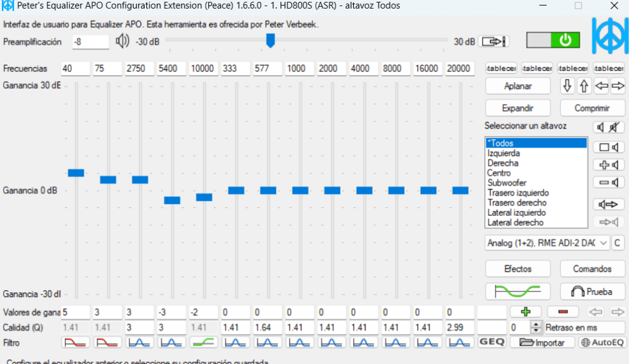Click the up arrow shift gains icon
Screen dimensions: 629x364
[x=584, y=86]
